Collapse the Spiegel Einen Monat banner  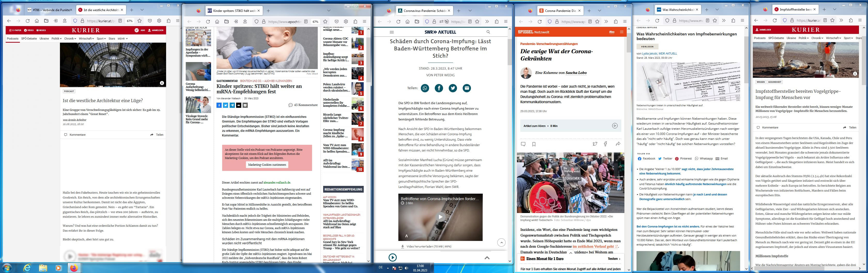(570, 253)
